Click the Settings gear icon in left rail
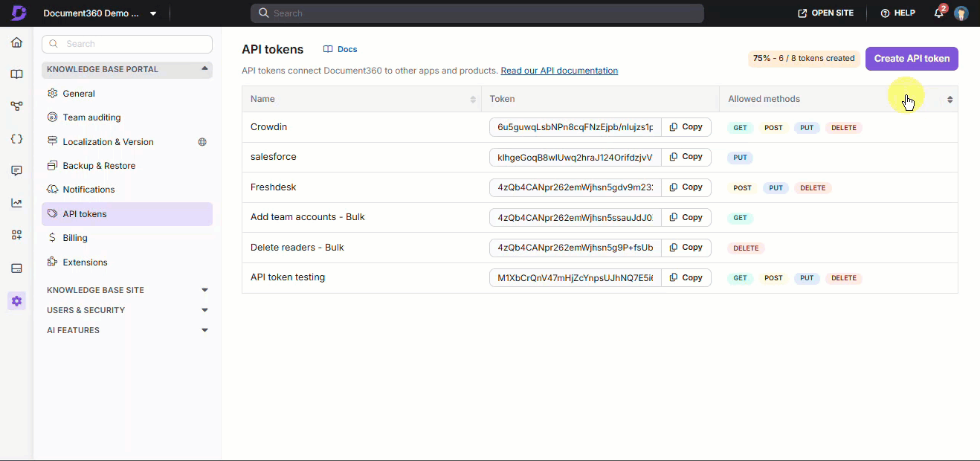980x461 pixels. coord(16,301)
